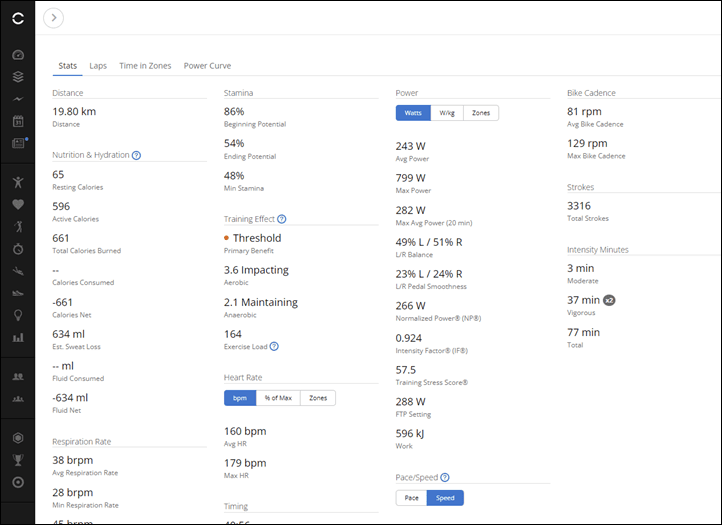This screenshot has height=525, width=722.
Task: Click the 179 bpm Max HR value
Action: [x=245, y=463]
